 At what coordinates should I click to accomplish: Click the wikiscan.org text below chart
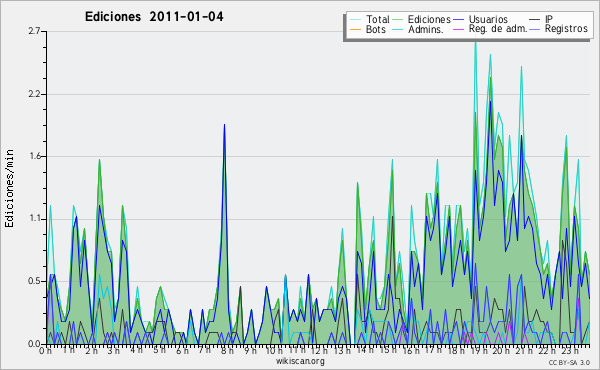point(300,361)
